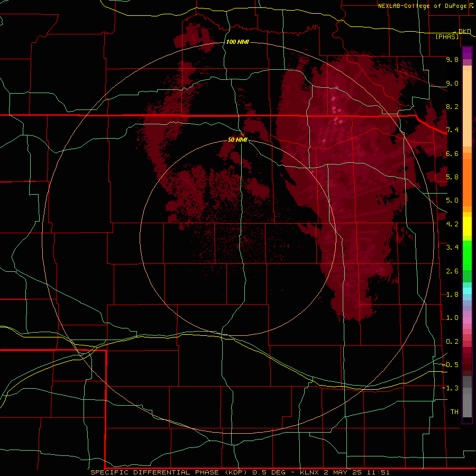Pick the cyan segment of color bar

point(467,291)
